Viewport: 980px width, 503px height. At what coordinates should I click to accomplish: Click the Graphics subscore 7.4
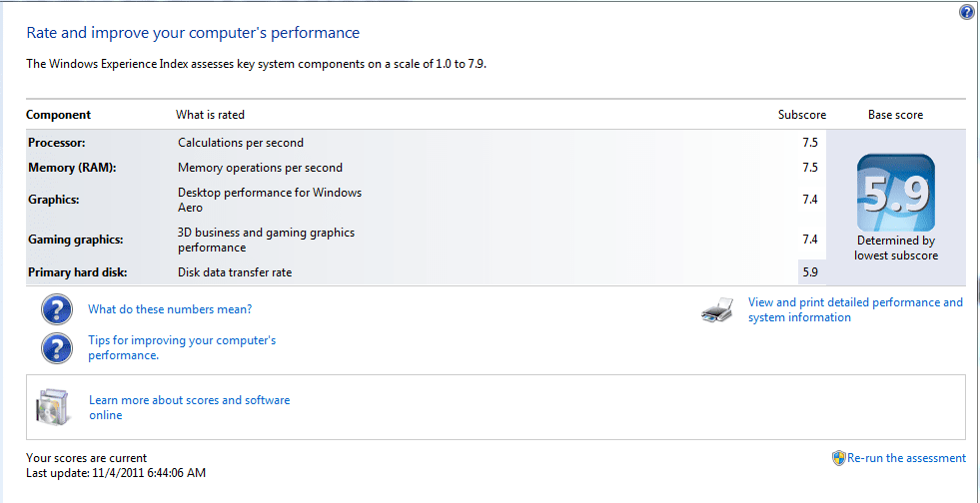tap(810, 200)
